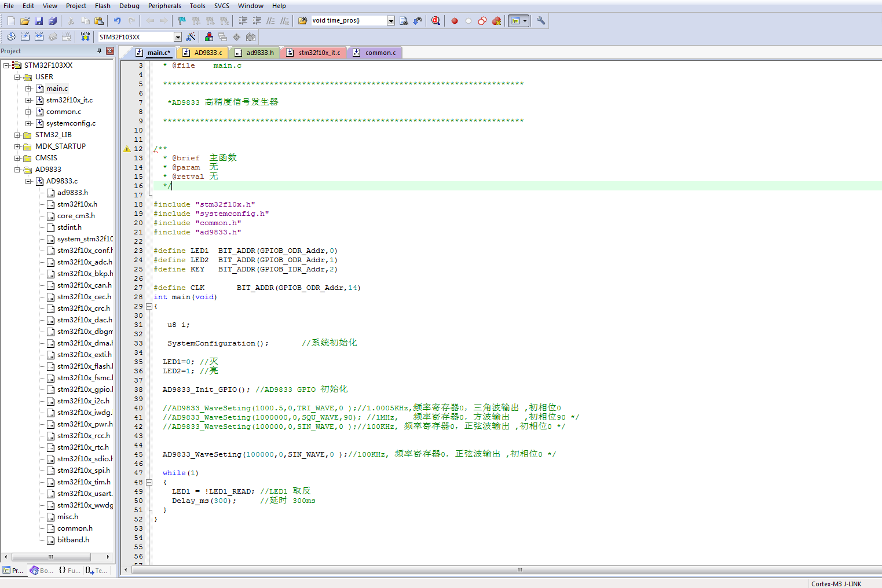Open the Books tab in project panel
Screen dimensions: 882x588
[x=41, y=570]
